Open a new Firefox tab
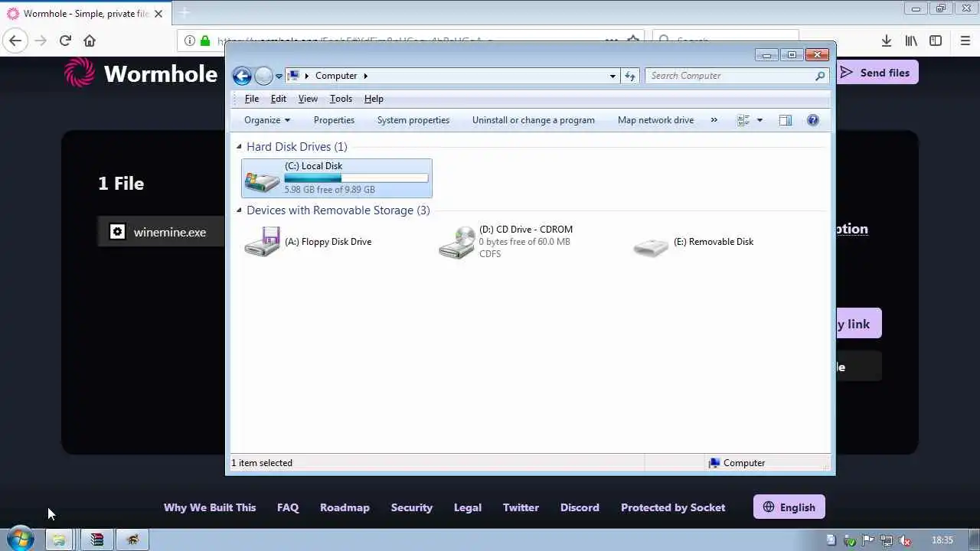The height and width of the screenshot is (551, 980). coord(184,13)
